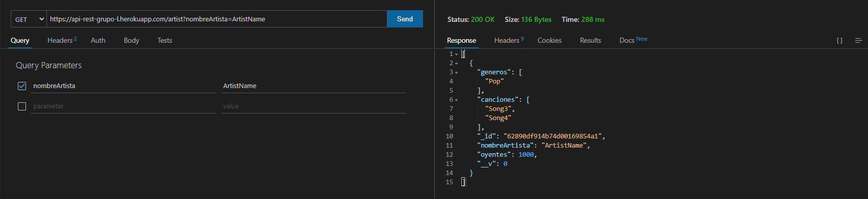The image size is (868, 199).
Task: Click the empty value field
Action: tap(313, 106)
